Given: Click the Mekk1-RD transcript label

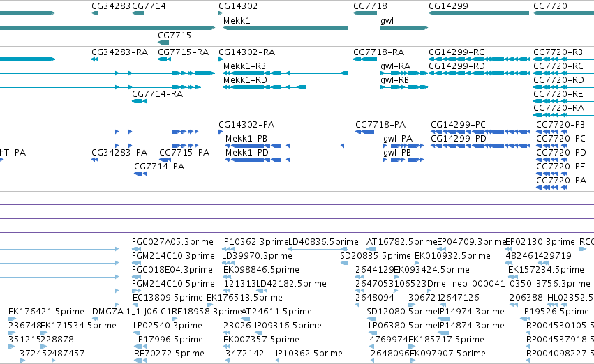Looking at the screenshot, I should [245, 80].
